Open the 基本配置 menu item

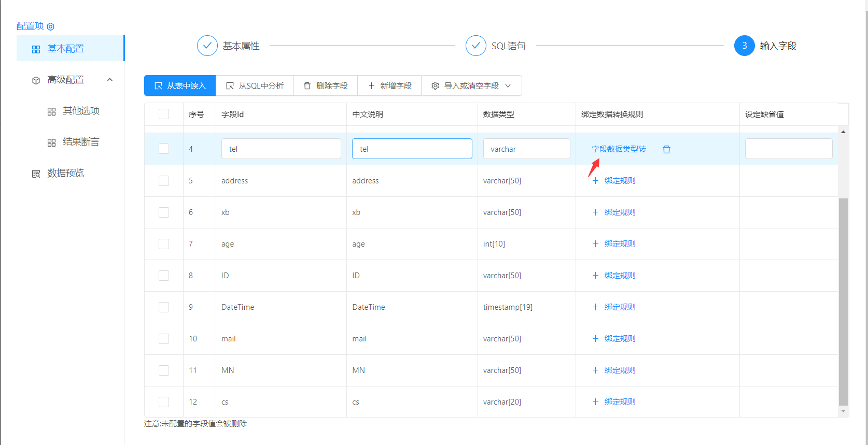click(65, 49)
